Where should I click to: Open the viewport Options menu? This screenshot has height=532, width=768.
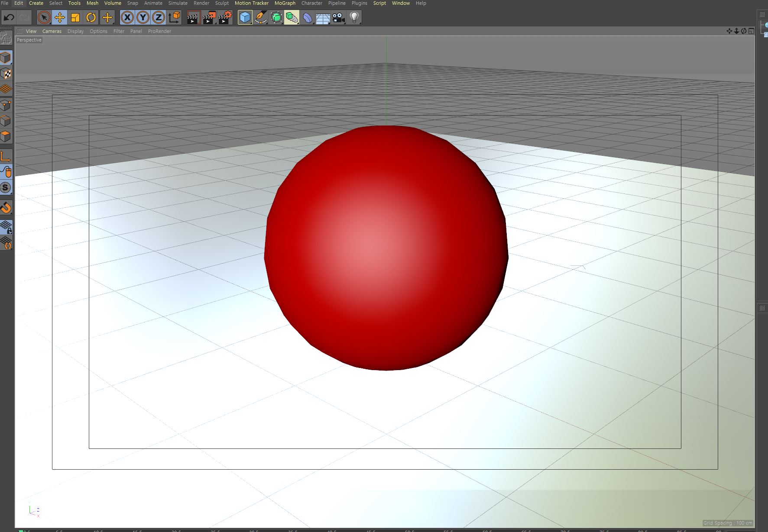pyautogui.click(x=98, y=31)
